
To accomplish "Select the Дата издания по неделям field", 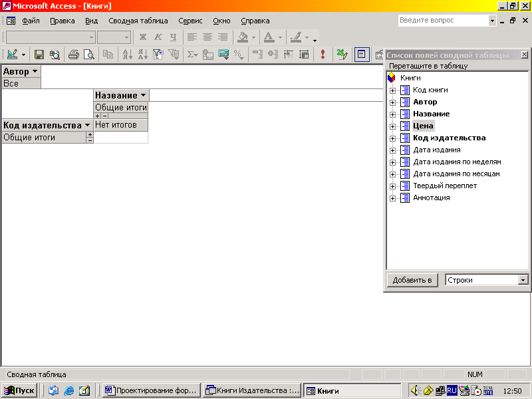I will 457,162.
